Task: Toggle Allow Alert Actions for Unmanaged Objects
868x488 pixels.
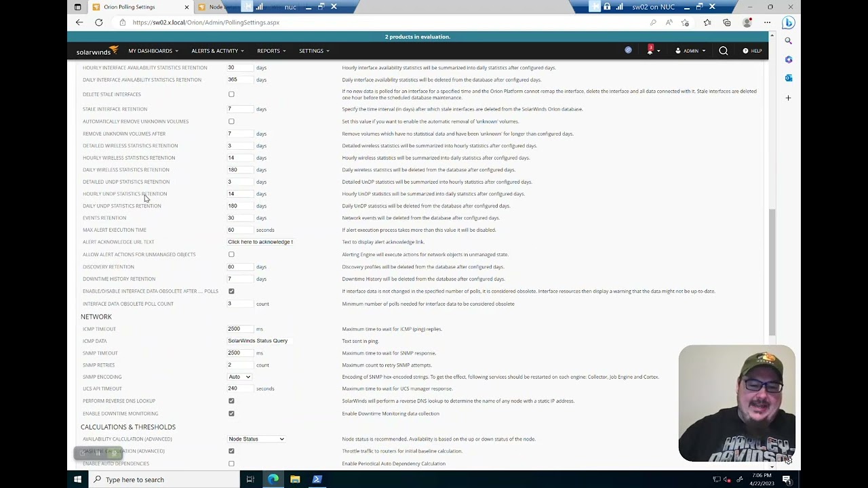Action: [231, 254]
